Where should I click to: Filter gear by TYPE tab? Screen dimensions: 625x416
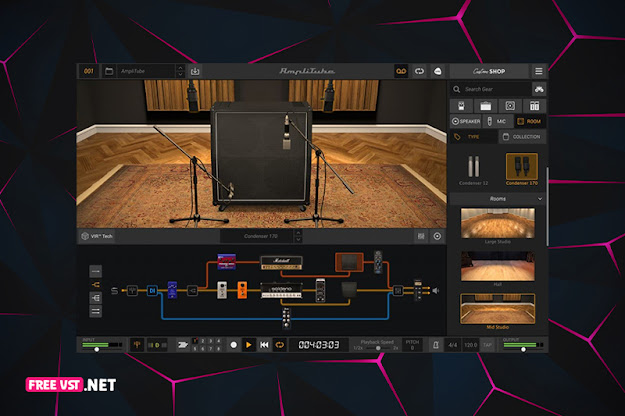474,137
